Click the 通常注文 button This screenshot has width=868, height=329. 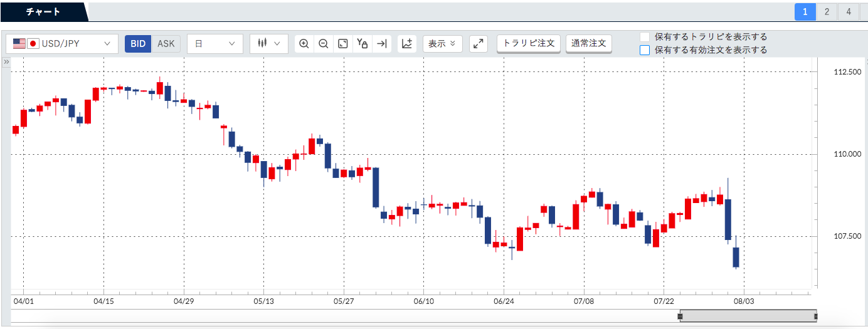pos(589,43)
